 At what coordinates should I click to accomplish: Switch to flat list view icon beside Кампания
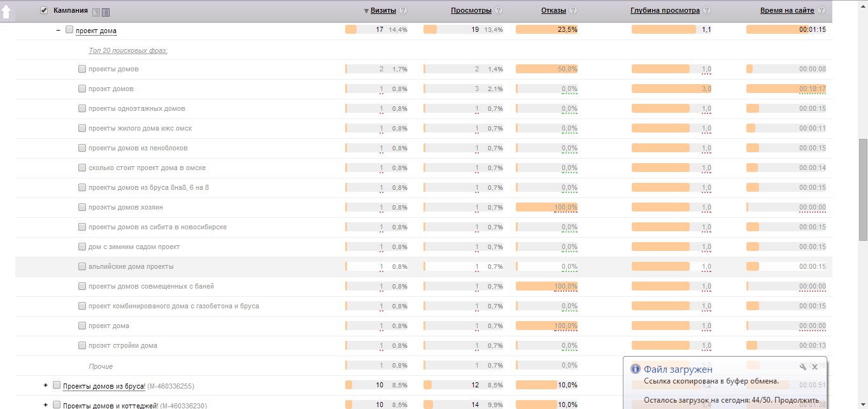pos(106,12)
